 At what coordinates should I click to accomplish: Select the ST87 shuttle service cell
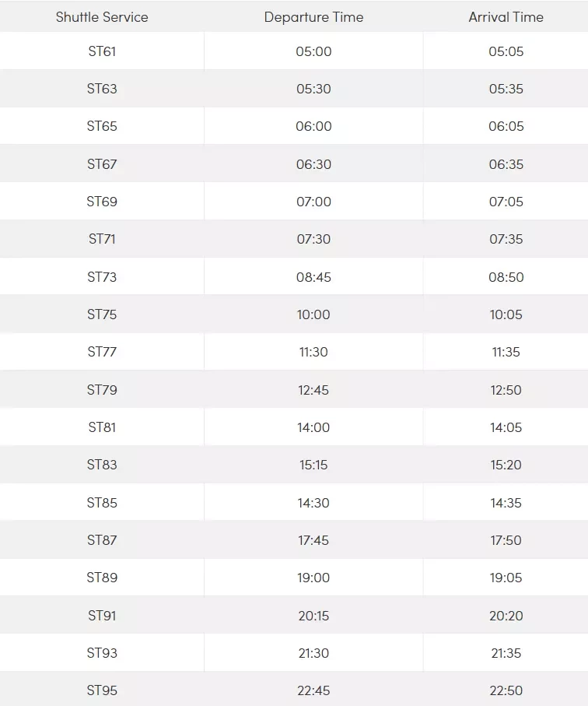[x=102, y=540]
